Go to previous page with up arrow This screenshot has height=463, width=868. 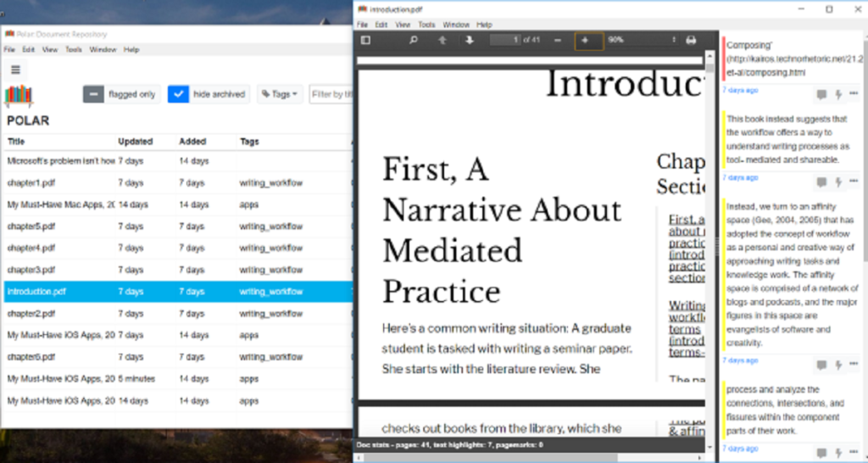(442, 40)
